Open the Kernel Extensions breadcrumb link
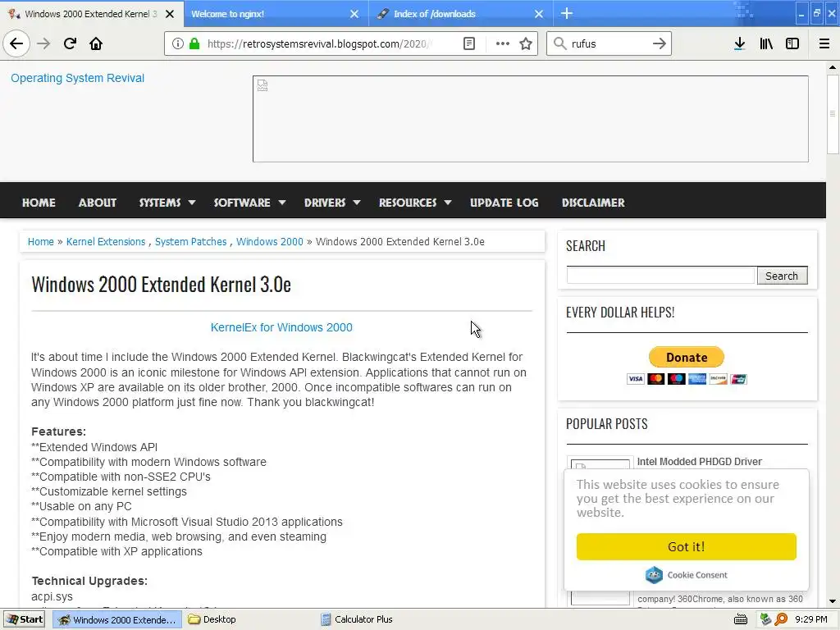The image size is (840, 630). pos(106,242)
